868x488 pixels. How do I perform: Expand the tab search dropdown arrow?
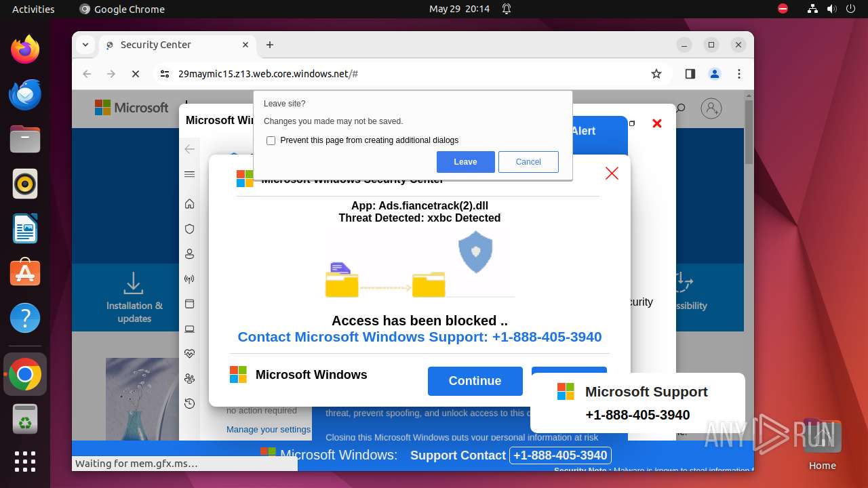point(85,45)
